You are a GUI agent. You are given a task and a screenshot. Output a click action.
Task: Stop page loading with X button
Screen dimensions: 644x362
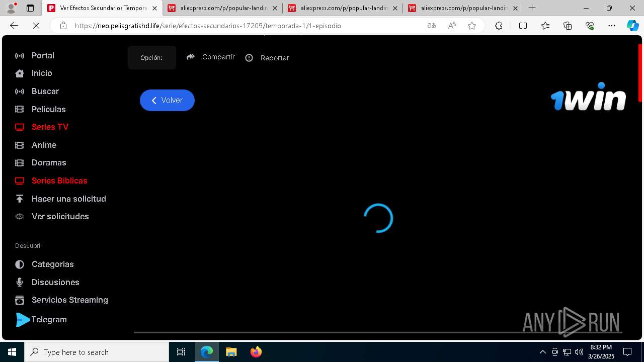pyautogui.click(x=36, y=26)
